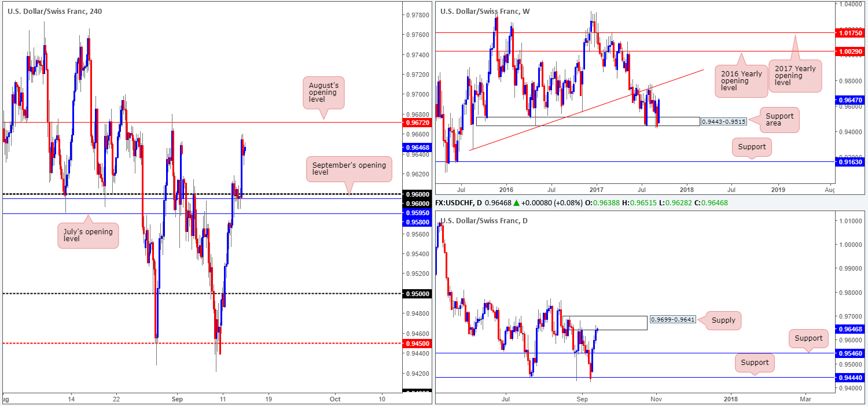Click the red 0.94500 price label

point(417,344)
